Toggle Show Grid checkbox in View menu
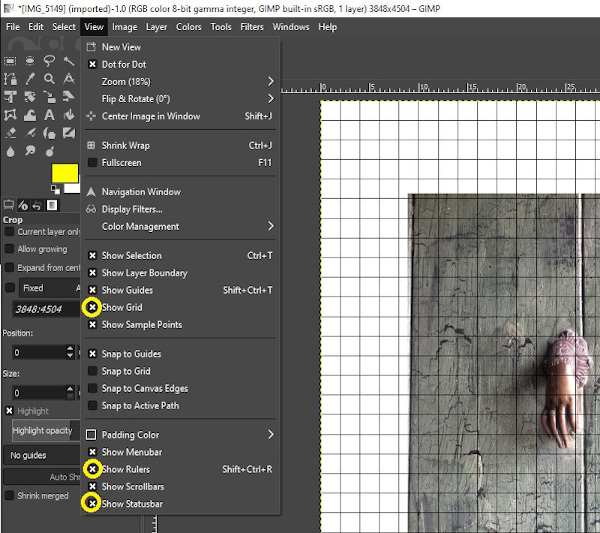Image resolution: width=600 pixels, height=533 pixels. (x=92, y=307)
